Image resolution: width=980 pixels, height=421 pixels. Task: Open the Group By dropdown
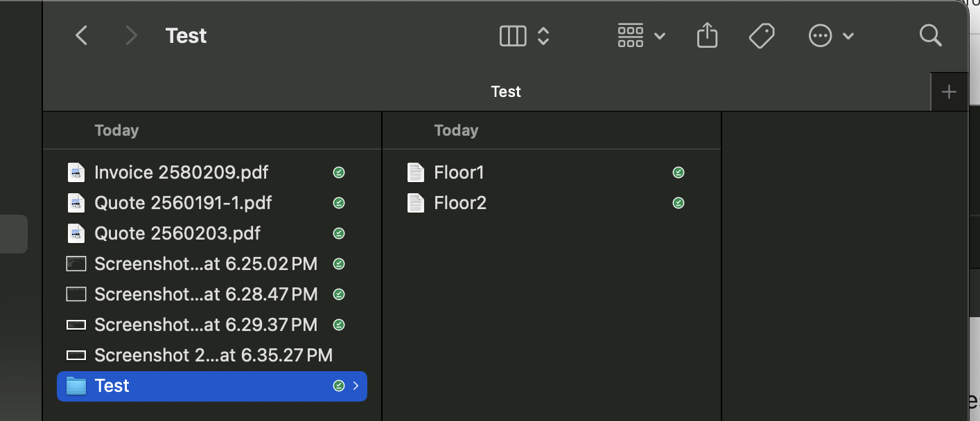[x=640, y=35]
